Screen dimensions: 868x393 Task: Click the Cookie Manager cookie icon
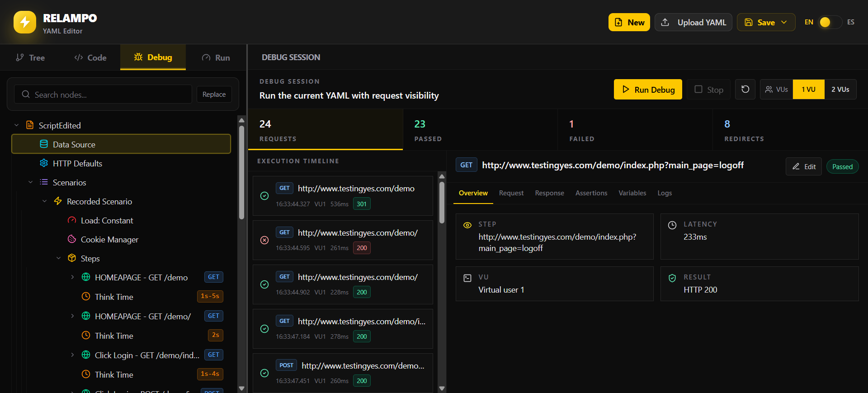pos(72,239)
